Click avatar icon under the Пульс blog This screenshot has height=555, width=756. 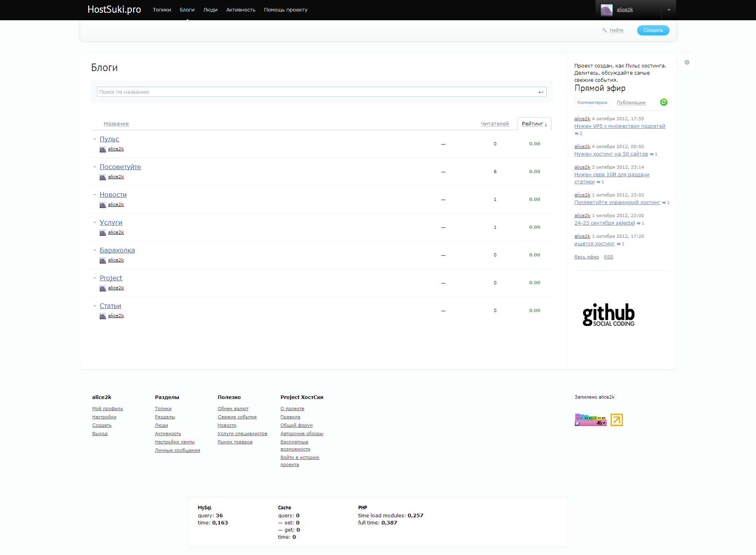pos(103,149)
